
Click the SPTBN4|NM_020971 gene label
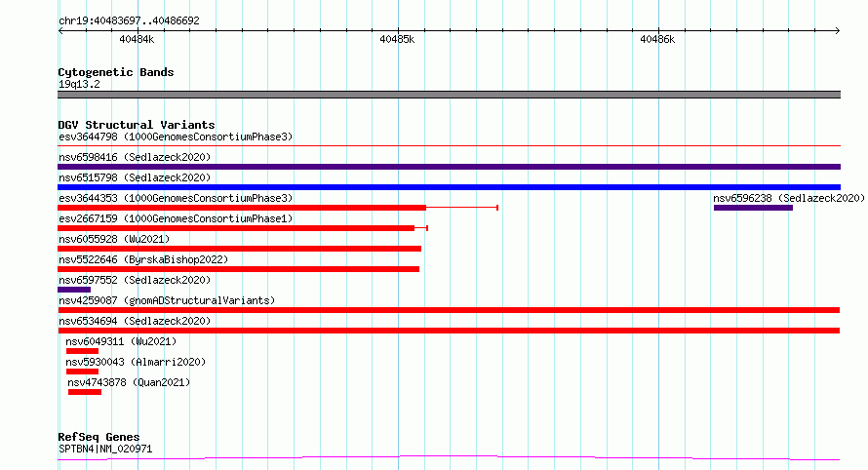pyautogui.click(x=105, y=449)
